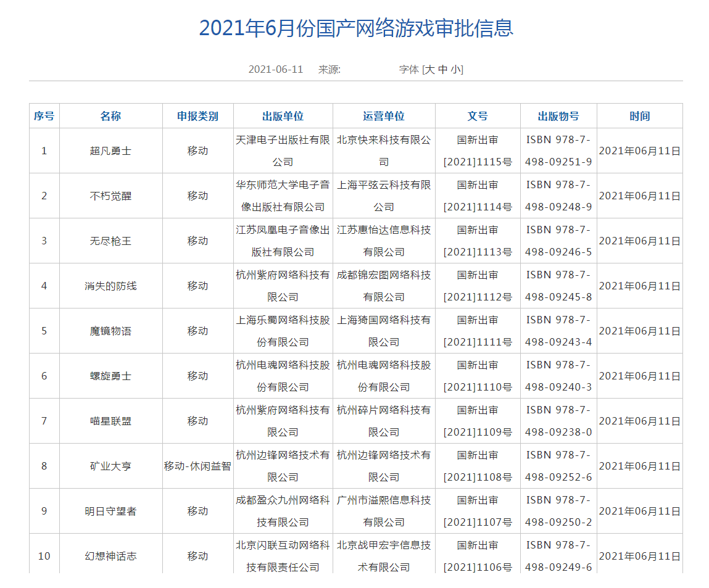The height and width of the screenshot is (588, 709).
Task: Click ISBN ending 498-09238-0
Action: point(558,432)
